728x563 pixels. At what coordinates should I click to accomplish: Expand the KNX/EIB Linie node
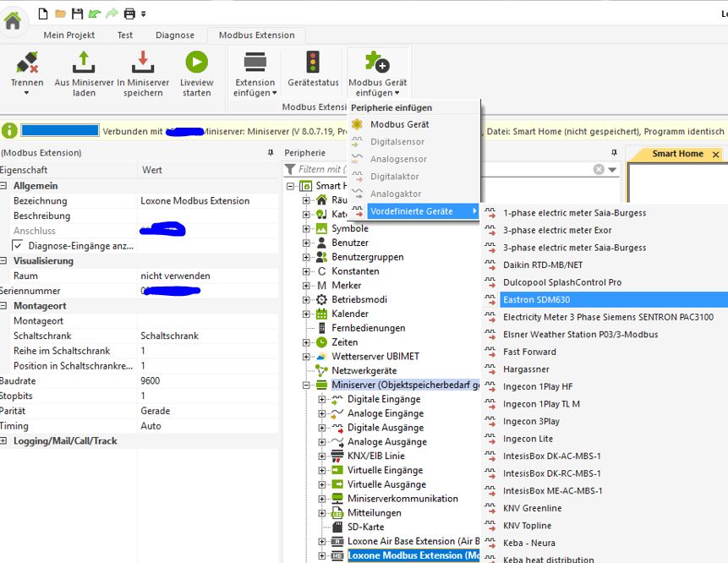click(322, 456)
